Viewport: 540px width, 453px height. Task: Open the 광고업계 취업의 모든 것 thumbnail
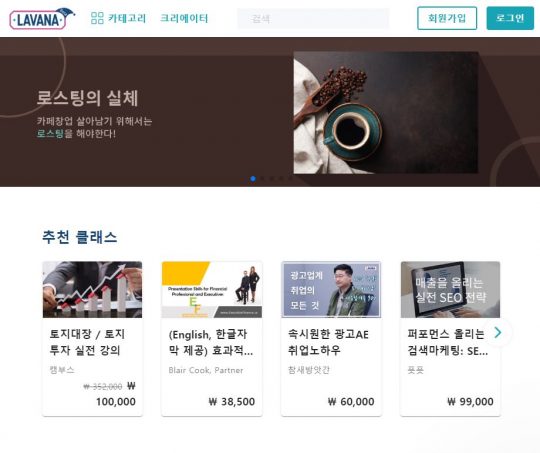point(331,289)
